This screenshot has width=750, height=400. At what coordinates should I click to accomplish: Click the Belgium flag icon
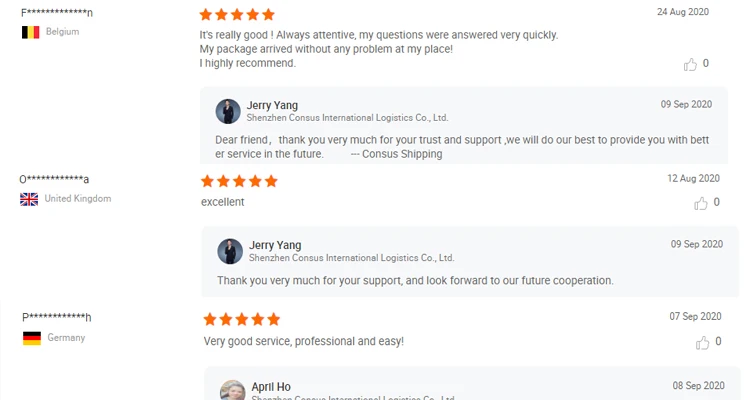(31, 32)
